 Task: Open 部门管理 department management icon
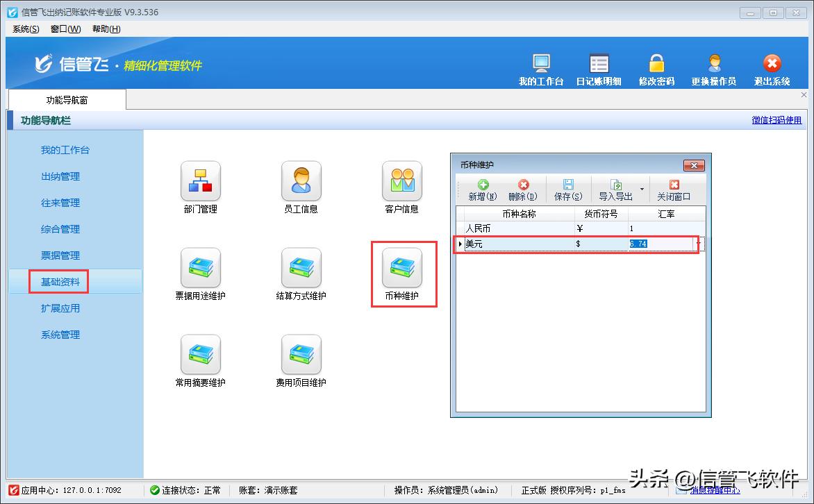pos(201,181)
